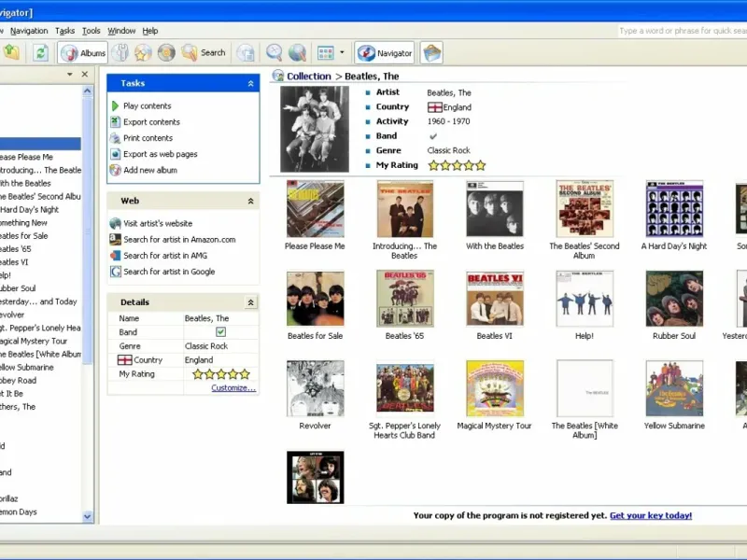Select Yellow Submarine in navigator tree

[x=27, y=367]
